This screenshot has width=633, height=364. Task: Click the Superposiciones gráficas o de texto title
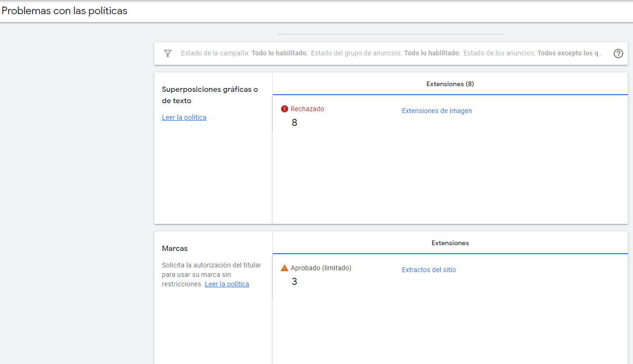pos(210,95)
